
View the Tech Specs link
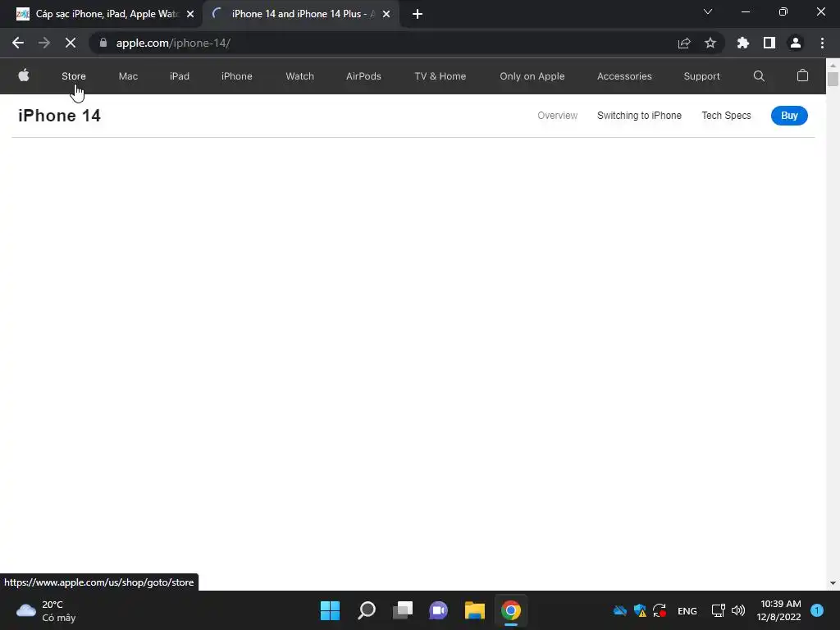(x=727, y=116)
